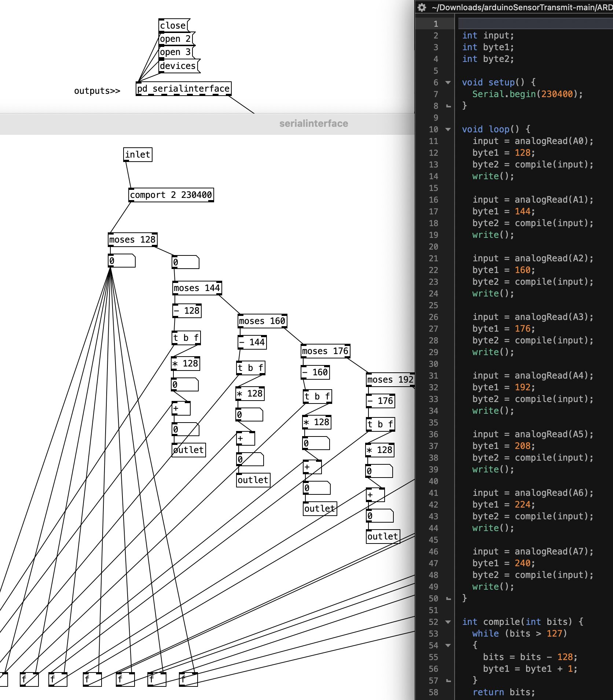Place cursor on the Serial.begin(230400) line
The height and width of the screenshot is (700, 613).
tap(527, 94)
